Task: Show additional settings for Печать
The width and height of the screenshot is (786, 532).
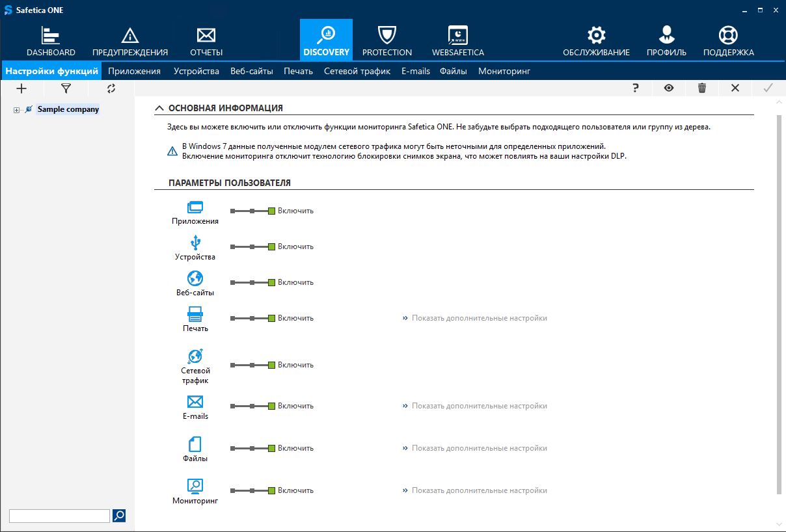Action: coord(479,318)
